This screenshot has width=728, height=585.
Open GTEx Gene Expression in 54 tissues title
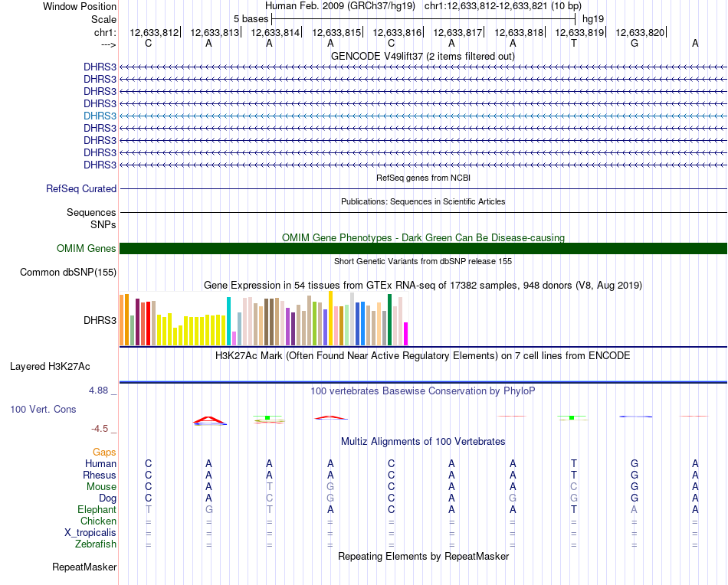tap(423, 286)
